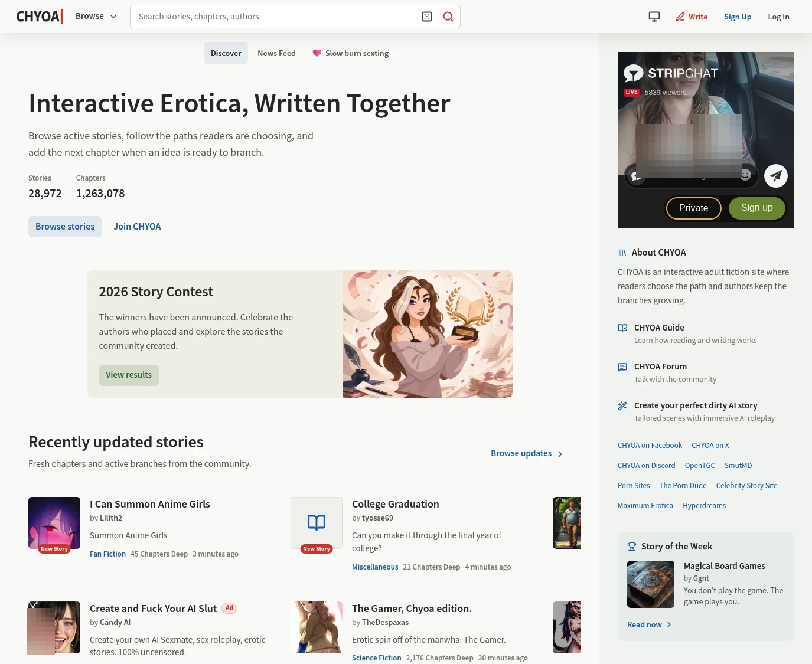Viewport: 812px width, 664px height.
Task: Click the magic wand AI story icon
Action: [622, 405]
